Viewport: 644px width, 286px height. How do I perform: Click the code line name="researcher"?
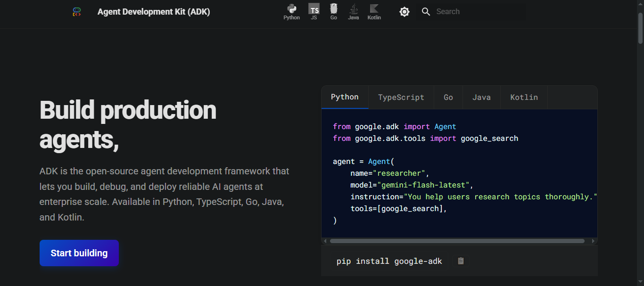(x=390, y=173)
